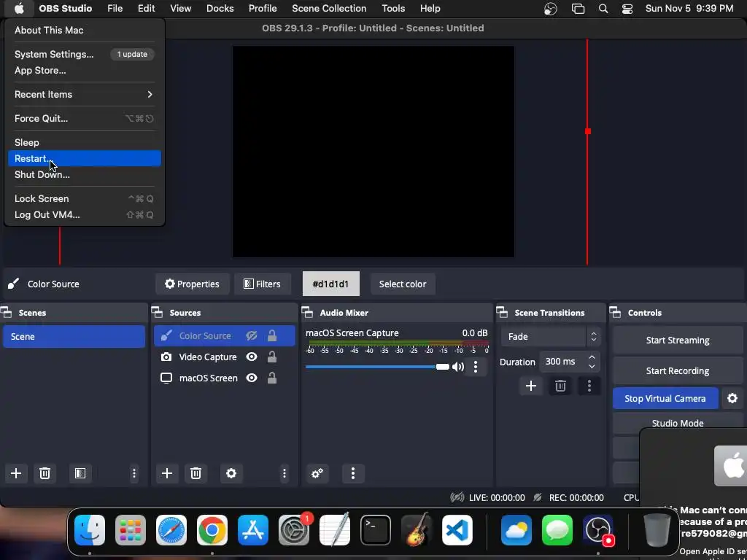The width and height of the screenshot is (747, 560).
Task: Click Start Streaming
Action: [x=678, y=341]
